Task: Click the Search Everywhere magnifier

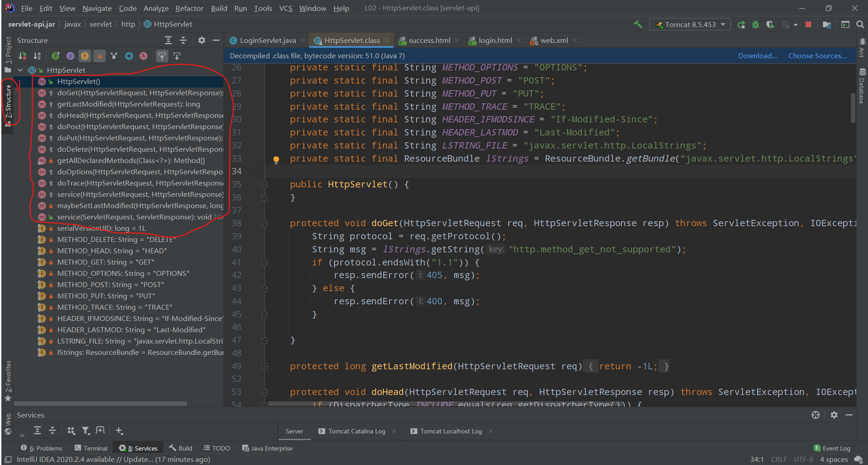Action: coord(860,24)
